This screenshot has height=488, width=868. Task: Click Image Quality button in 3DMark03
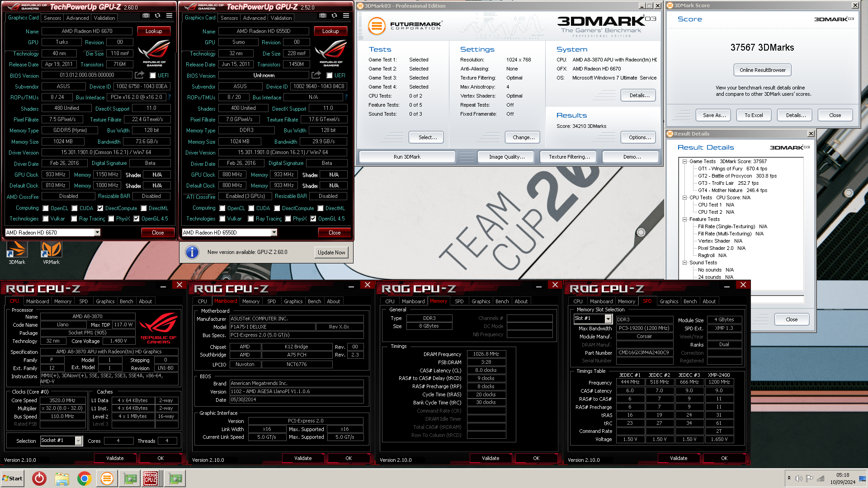pyautogui.click(x=506, y=157)
